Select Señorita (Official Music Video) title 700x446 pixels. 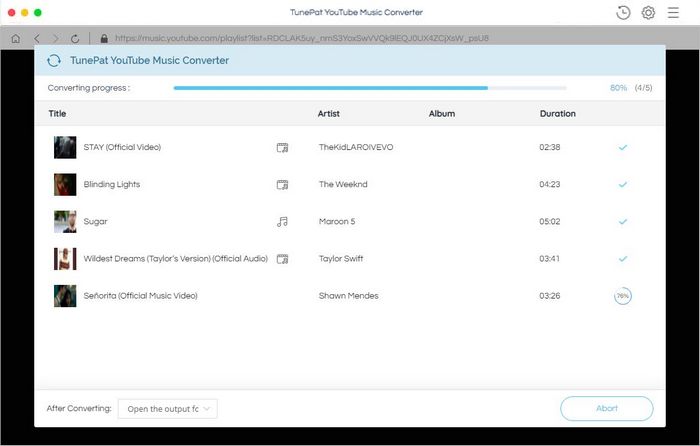140,296
